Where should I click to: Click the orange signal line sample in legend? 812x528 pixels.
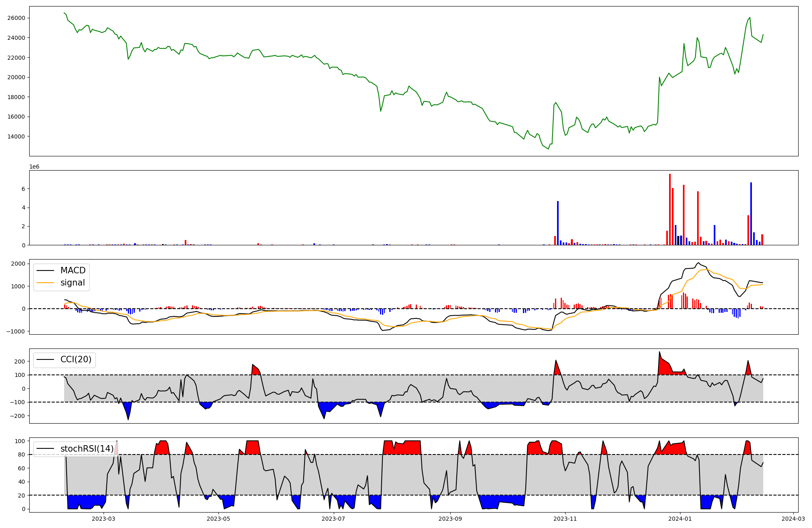click(x=45, y=283)
